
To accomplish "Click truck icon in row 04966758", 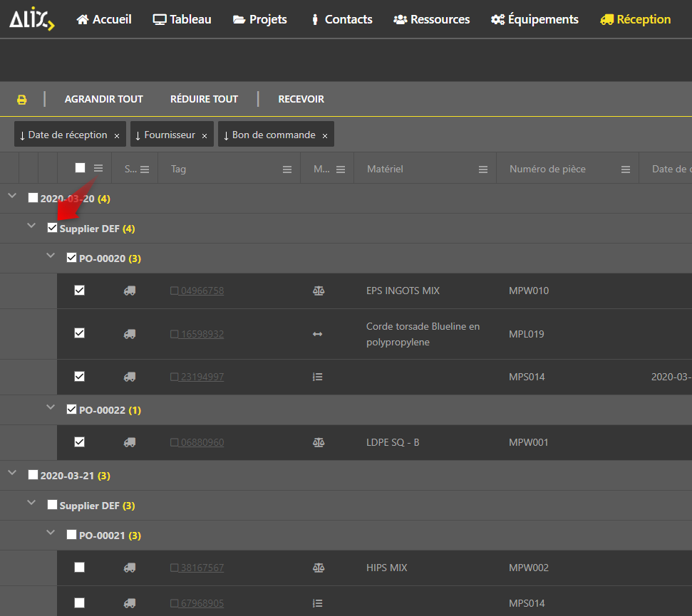I will click(x=130, y=291).
